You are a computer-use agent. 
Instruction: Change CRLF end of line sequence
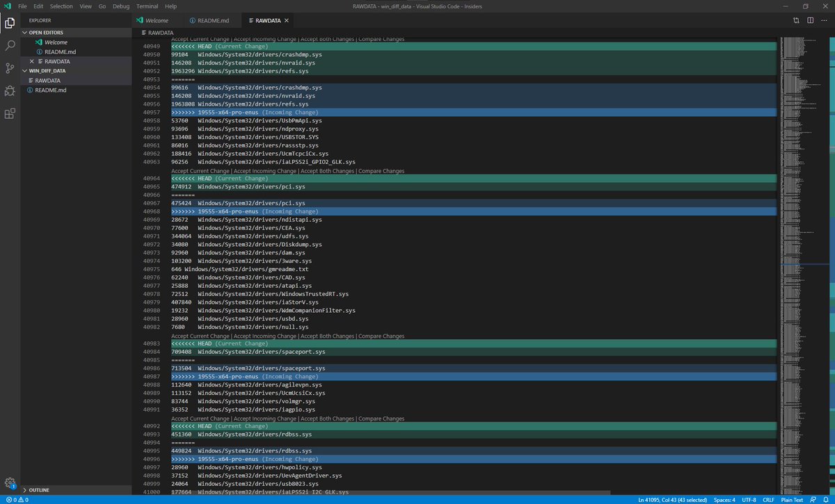point(768,500)
